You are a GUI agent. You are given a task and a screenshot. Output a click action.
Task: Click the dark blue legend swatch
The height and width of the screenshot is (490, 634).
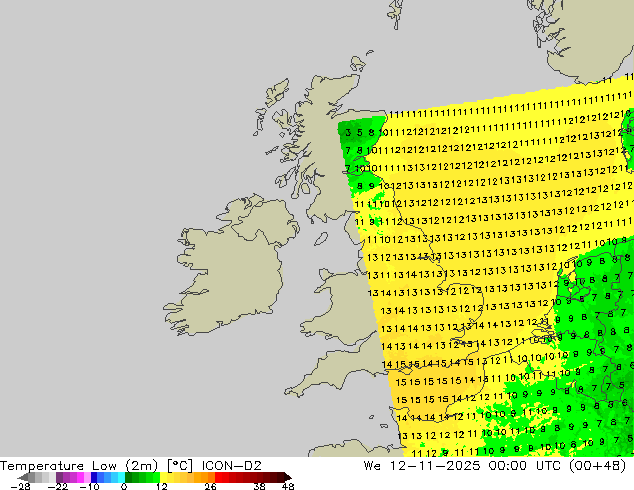point(94,477)
